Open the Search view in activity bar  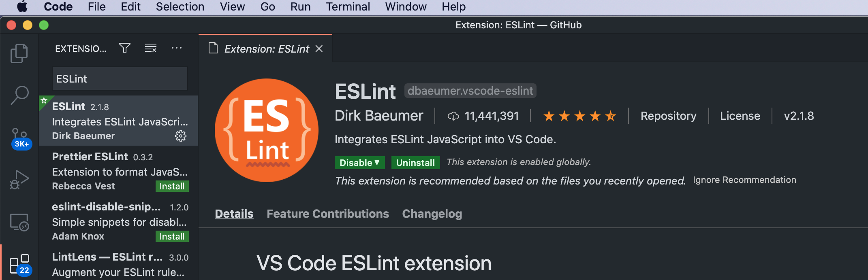click(19, 95)
